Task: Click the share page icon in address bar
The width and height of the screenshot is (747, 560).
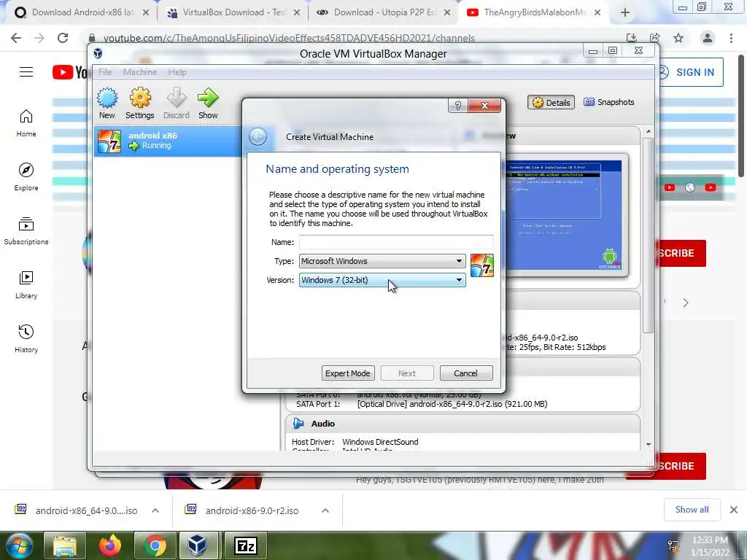Action: pos(654,38)
